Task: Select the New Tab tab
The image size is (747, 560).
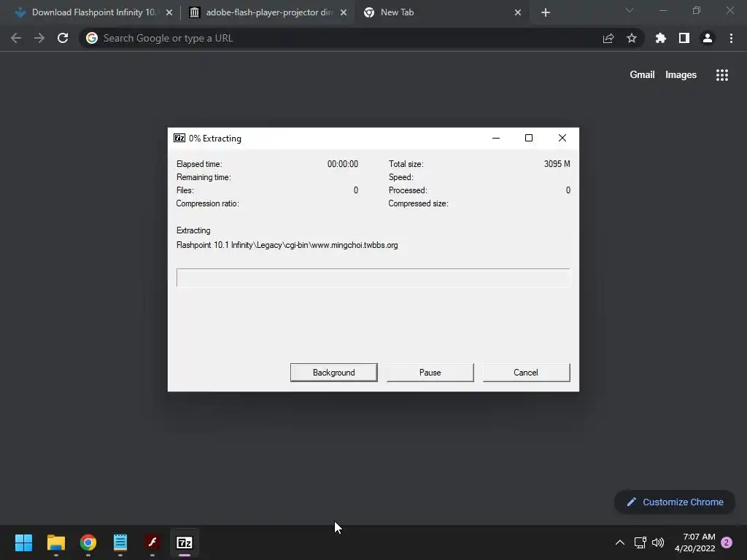Action: pyautogui.click(x=443, y=12)
